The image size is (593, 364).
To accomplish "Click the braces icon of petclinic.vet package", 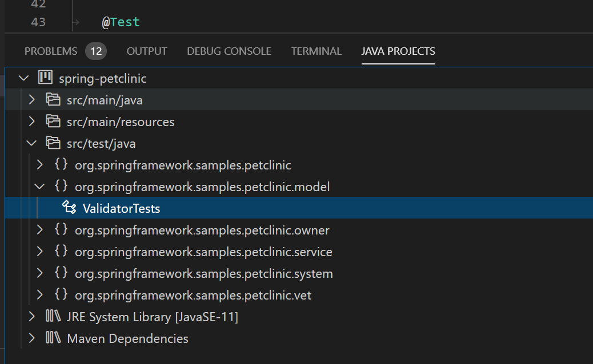I will [61, 294].
